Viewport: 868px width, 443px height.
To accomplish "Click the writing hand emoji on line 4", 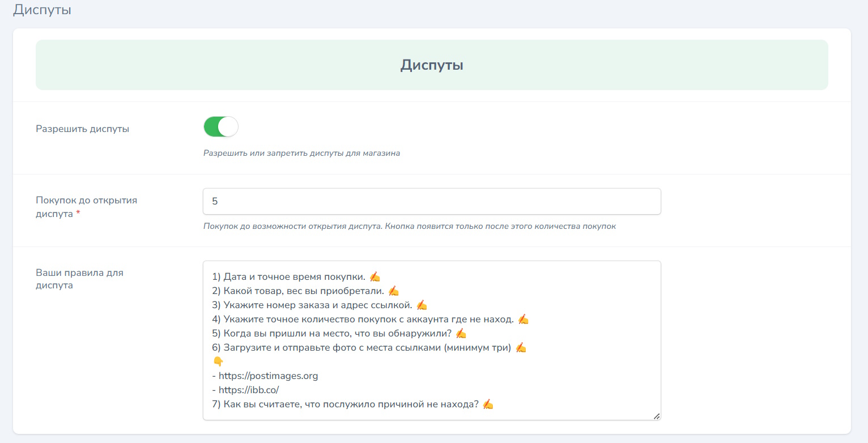I will click(x=523, y=320).
